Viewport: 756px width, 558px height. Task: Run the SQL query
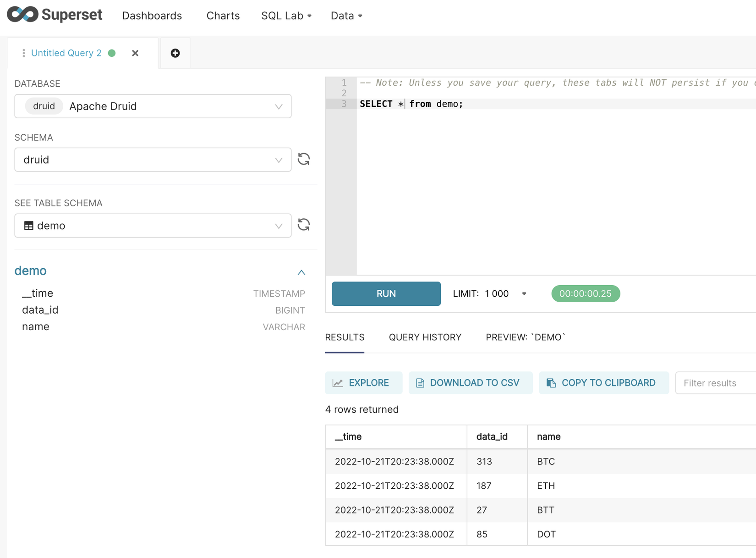pyautogui.click(x=386, y=294)
